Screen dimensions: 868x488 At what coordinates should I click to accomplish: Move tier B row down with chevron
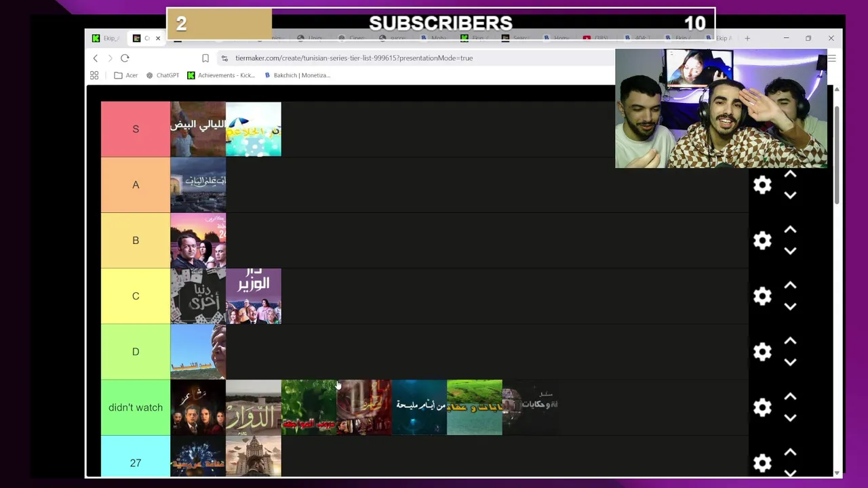tap(790, 251)
